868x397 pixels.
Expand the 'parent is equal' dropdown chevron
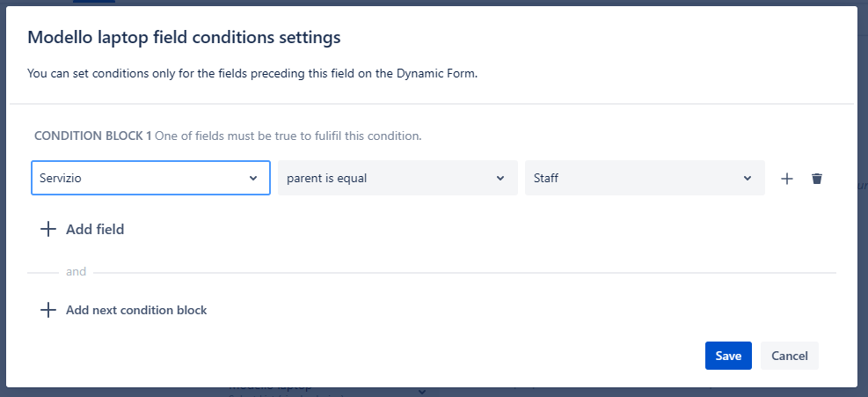click(x=500, y=178)
